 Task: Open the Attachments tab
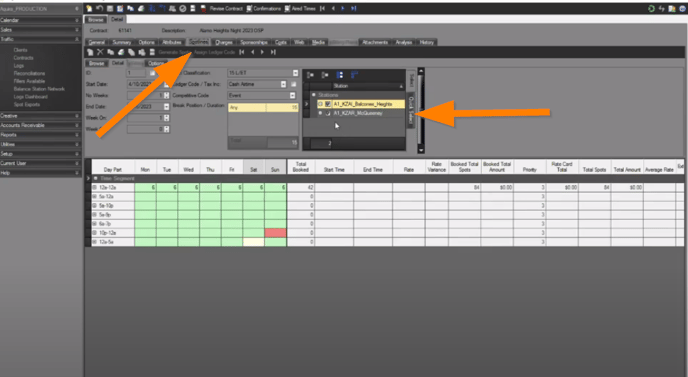[x=375, y=42]
